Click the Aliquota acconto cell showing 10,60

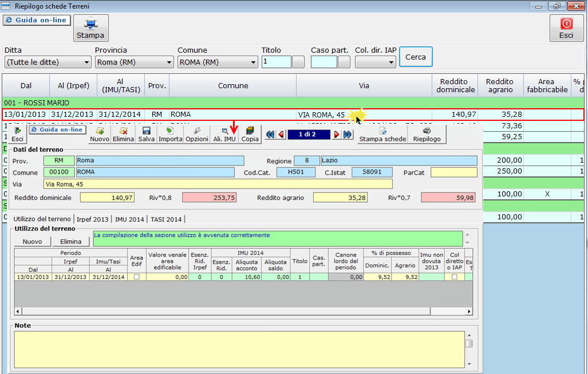(x=247, y=277)
